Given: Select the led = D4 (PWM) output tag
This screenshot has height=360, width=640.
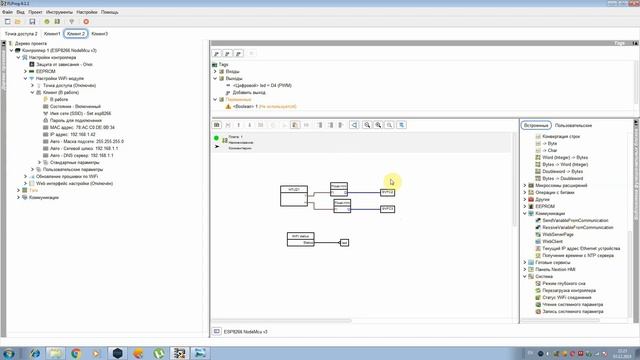Looking at the screenshot, I should [x=262, y=85].
